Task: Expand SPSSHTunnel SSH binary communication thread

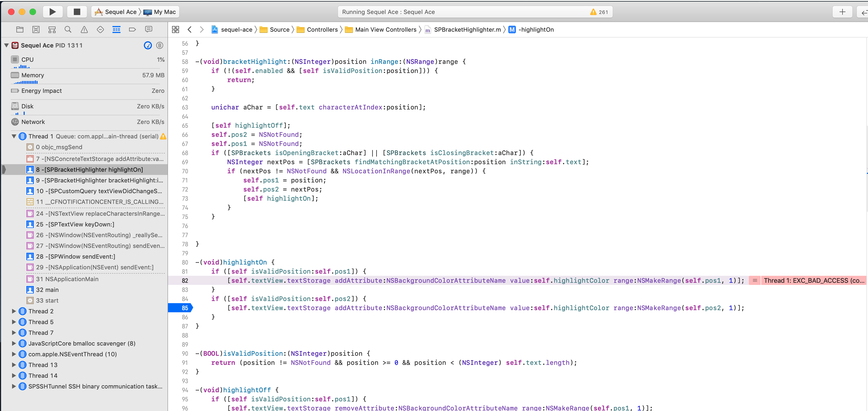Action: [14, 386]
